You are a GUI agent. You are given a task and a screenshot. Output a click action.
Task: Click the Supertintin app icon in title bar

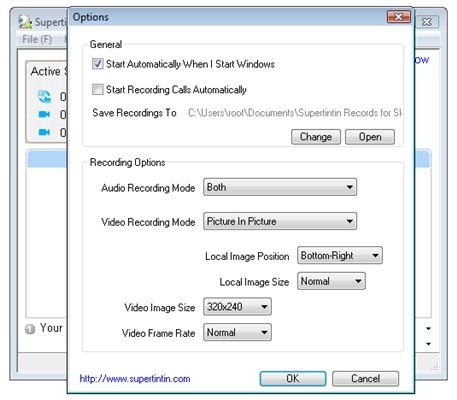coord(25,22)
